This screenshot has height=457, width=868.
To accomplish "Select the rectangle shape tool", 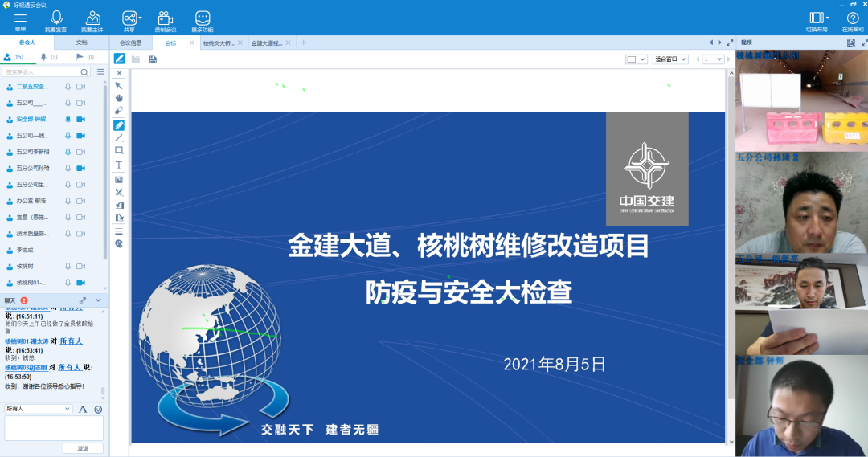I will coord(118,150).
